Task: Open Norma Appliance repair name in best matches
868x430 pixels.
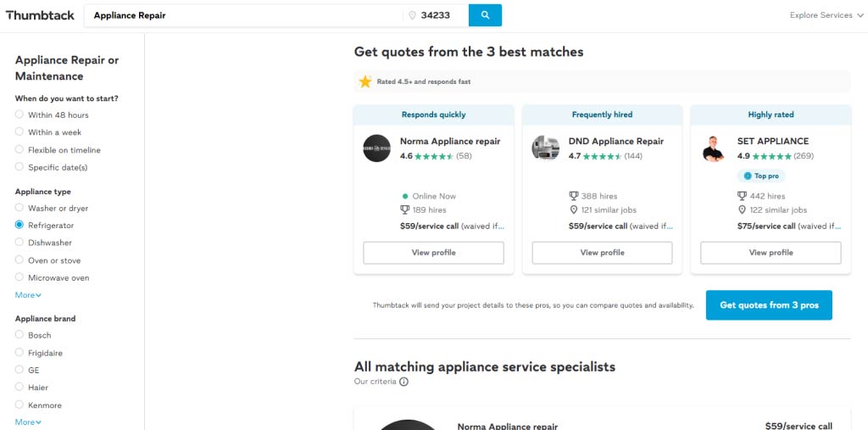Action: [450, 142]
